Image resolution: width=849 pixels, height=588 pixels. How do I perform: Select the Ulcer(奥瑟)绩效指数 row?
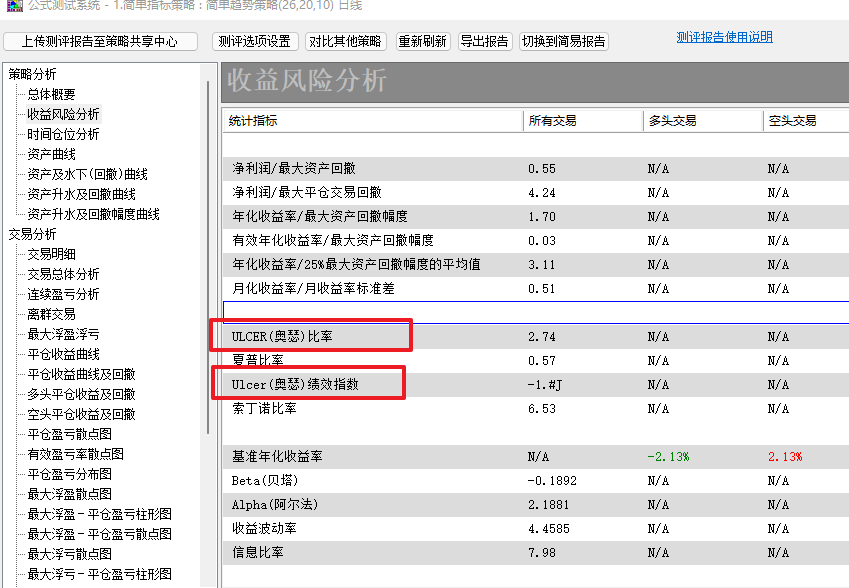[536, 384]
